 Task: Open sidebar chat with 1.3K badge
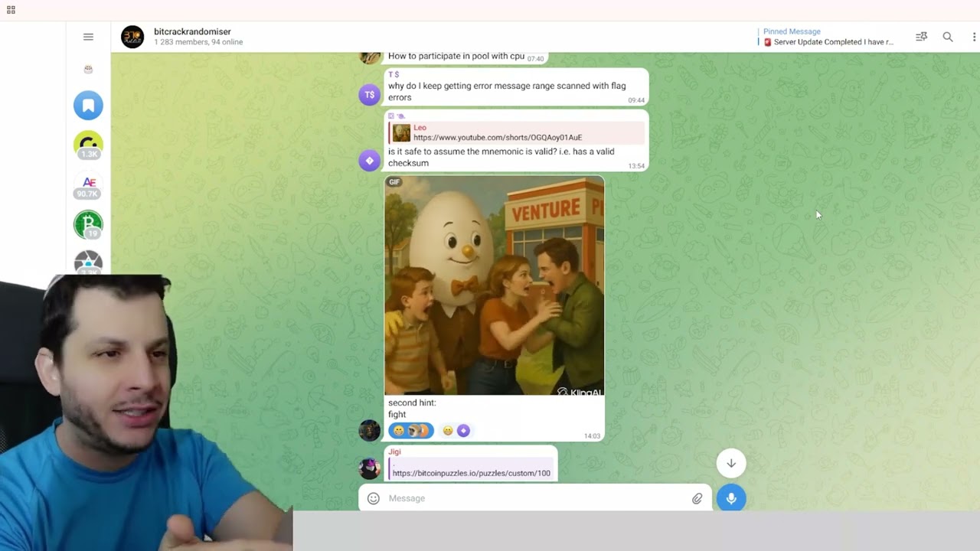click(88, 145)
